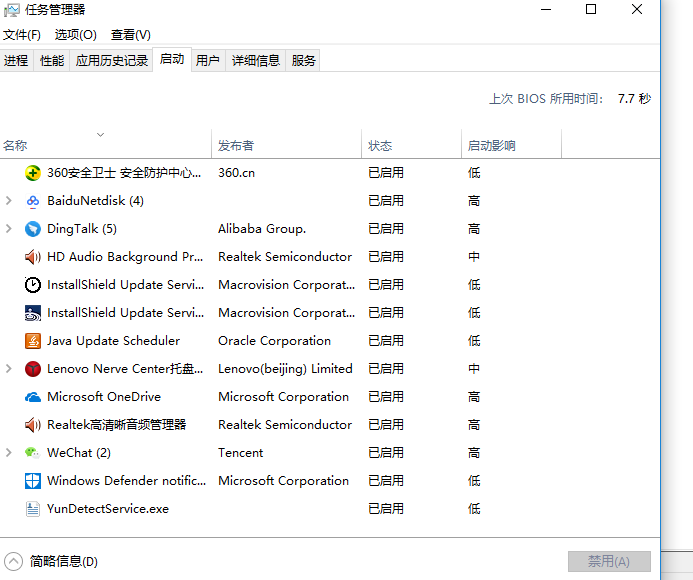Viewport: 693px width, 580px height.
Task: Switch to the 性能 tab
Action: point(52,60)
